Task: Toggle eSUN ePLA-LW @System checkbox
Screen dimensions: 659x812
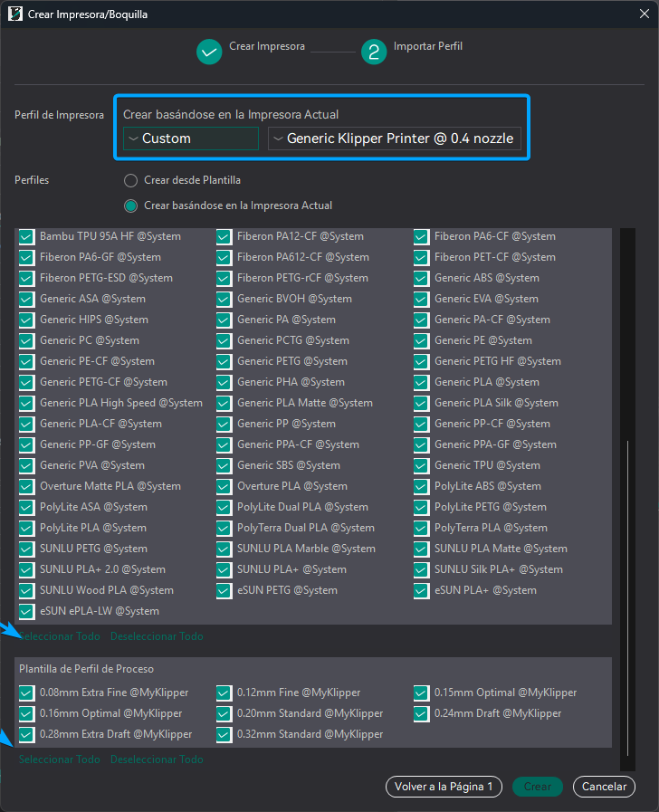Action: 27,611
